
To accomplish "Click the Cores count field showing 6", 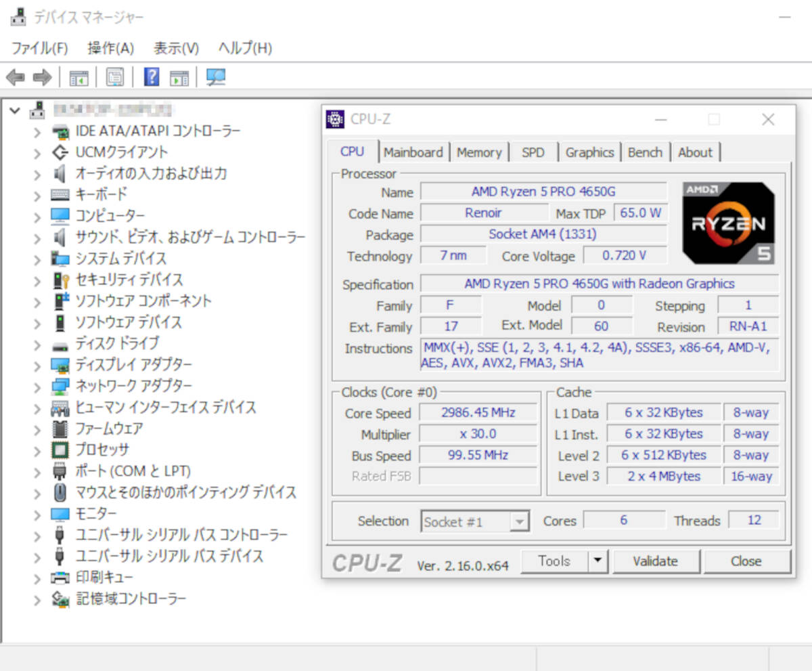I will [625, 521].
